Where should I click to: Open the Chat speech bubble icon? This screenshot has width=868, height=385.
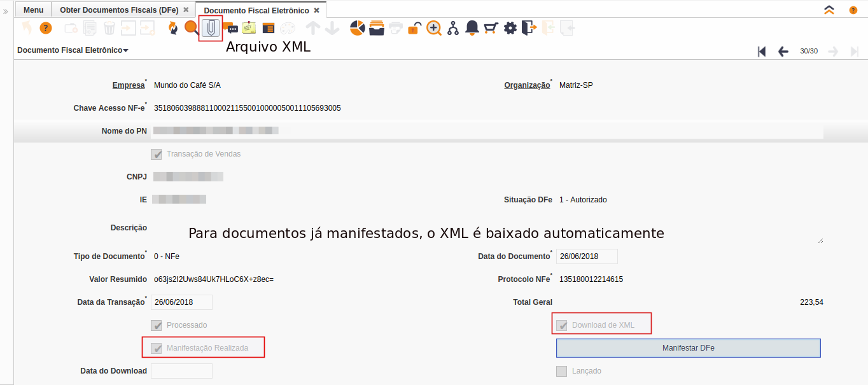230,28
